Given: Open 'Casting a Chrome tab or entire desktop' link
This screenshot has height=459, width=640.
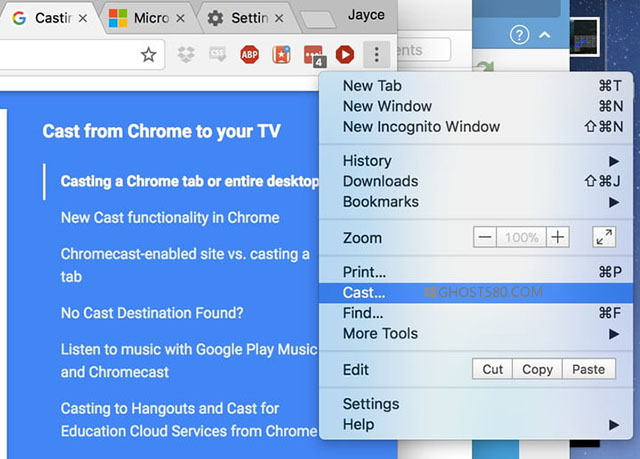Looking at the screenshot, I should tap(189, 181).
